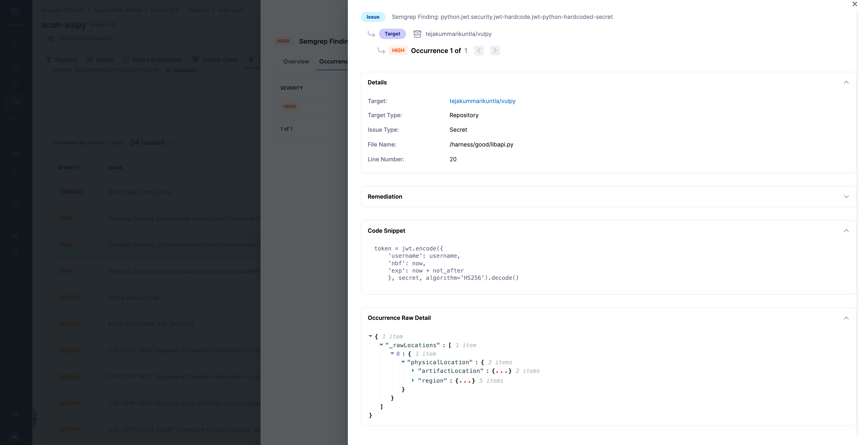The height and width of the screenshot is (445, 868).
Task: Collapse the Occurrence Raw Detail section
Action: (846, 318)
